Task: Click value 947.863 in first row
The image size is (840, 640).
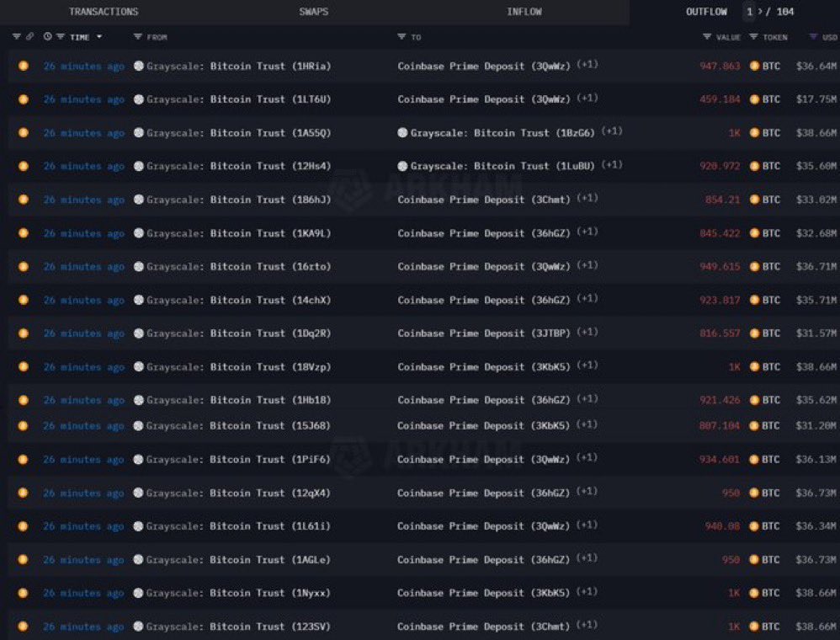Action: click(720, 66)
